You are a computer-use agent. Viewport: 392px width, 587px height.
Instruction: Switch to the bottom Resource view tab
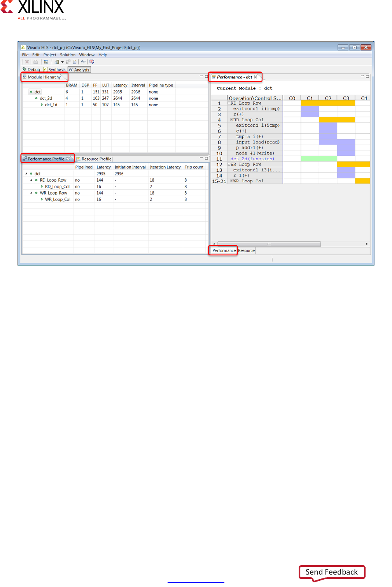(x=247, y=250)
